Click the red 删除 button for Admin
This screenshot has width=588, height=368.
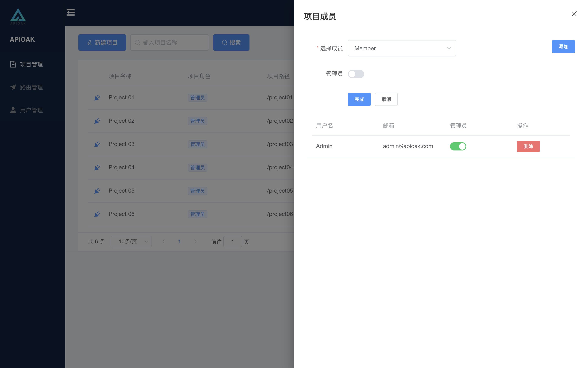(528, 146)
